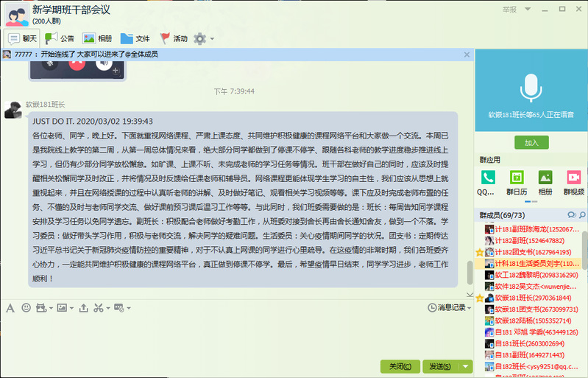588x378 pixels.
Task: Open the emoji picker
Action: coord(26,307)
